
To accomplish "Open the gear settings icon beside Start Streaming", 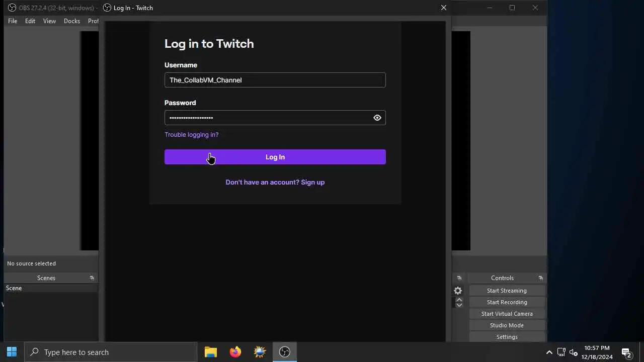I will pos(458,291).
